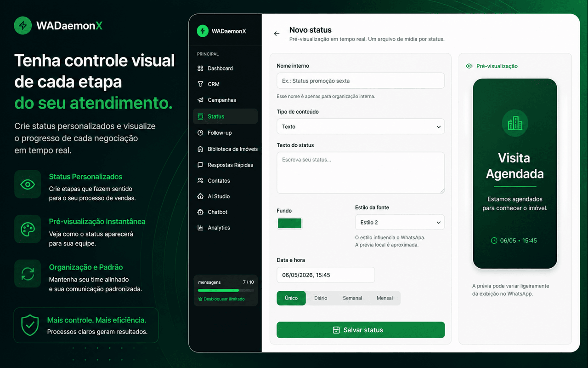Click the Nome interno input field

pyautogui.click(x=361, y=80)
